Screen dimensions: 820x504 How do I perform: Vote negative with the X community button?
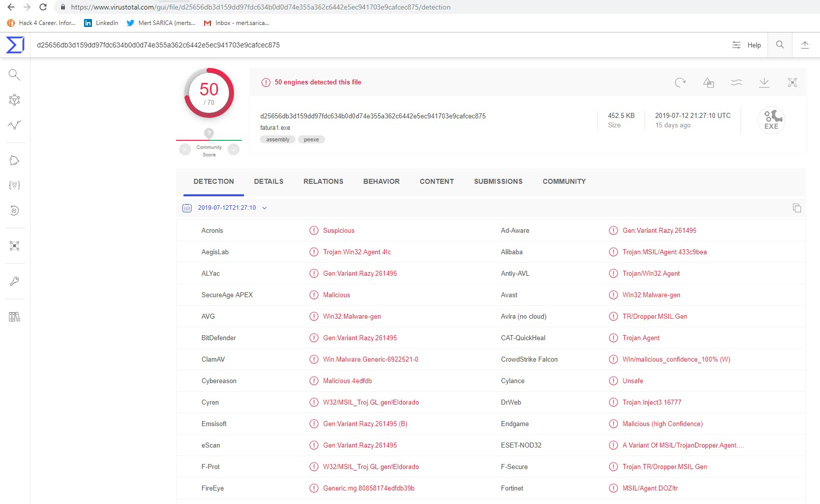click(185, 149)
